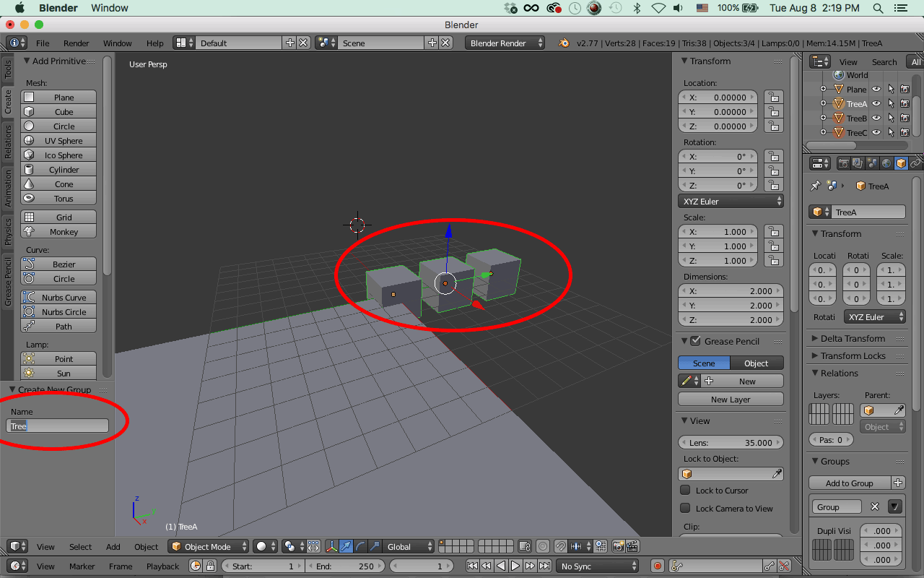Expand Transform Locks panel
The image size is (924, 578).
(x=852, y=355)
